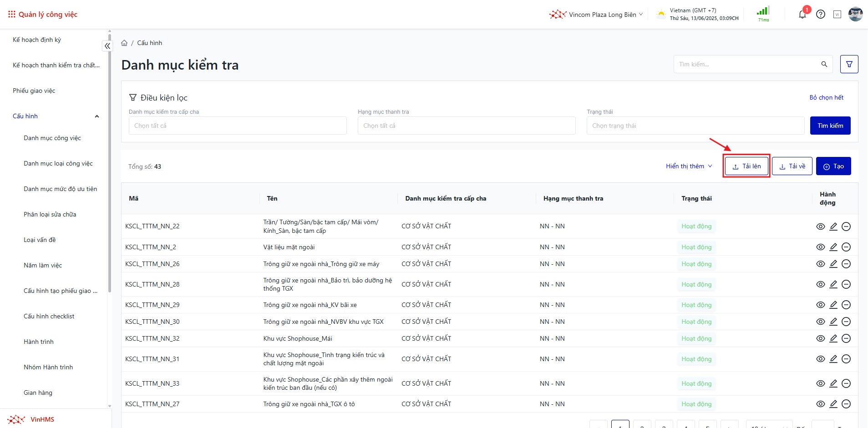This screenshot has width=868, height=428.
Task: Open the notifications bell
Action: 802,15
